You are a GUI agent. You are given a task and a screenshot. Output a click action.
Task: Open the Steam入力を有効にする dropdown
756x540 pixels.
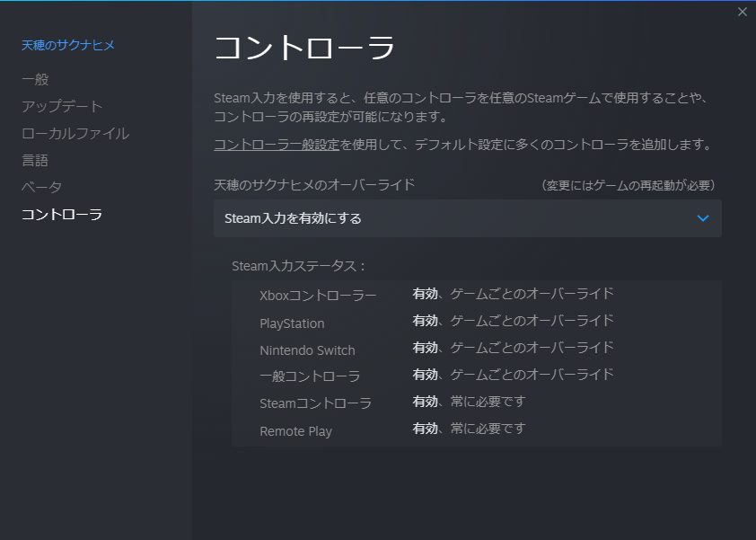pyautogui.click(x=467, y=218)
